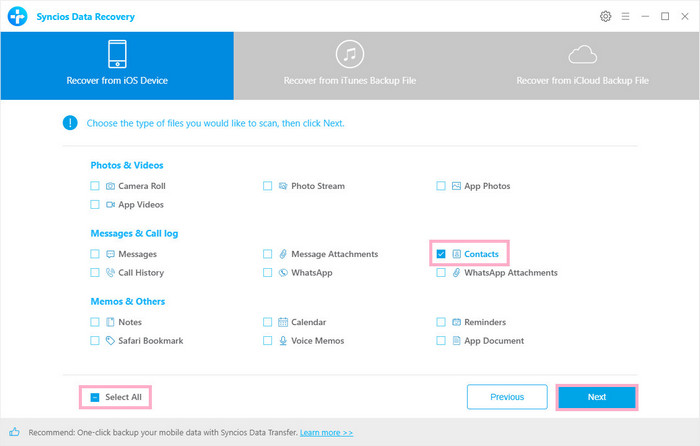The height and width of the screenshot is (446, 700).
Task: Switch to Recover from iOS Device tab
Action: (x=117, y=66)
